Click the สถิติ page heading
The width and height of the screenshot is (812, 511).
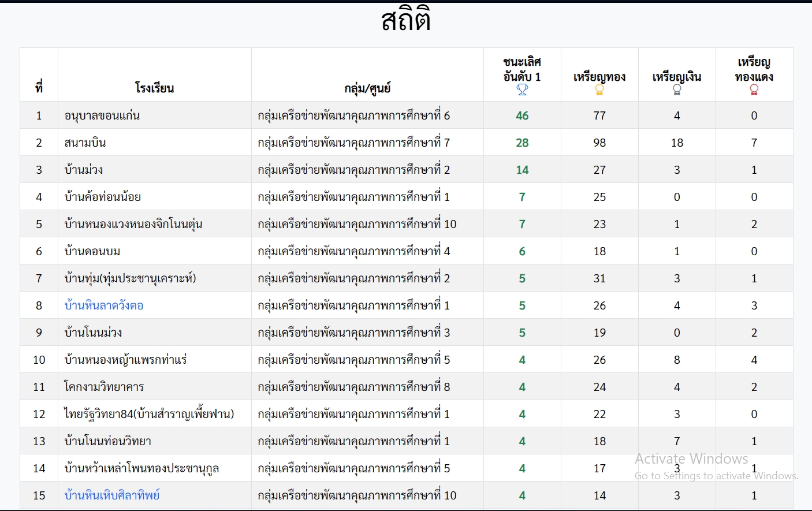click(x=406, y=20)
